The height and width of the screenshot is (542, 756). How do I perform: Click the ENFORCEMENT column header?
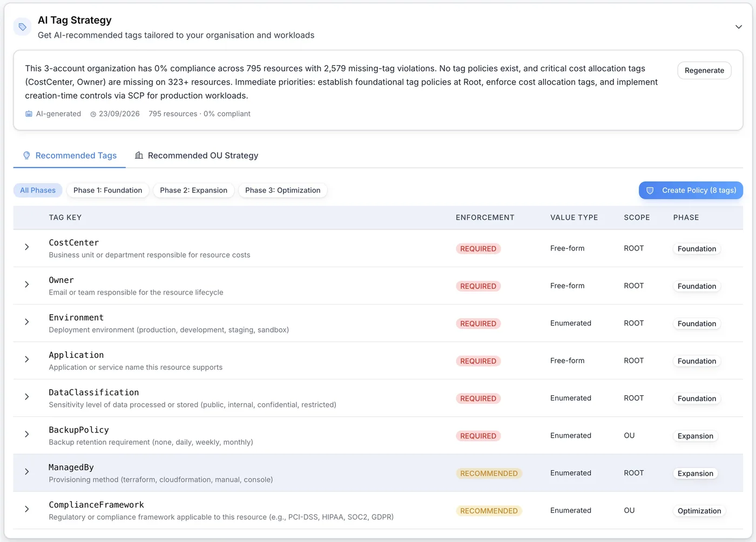485,218
